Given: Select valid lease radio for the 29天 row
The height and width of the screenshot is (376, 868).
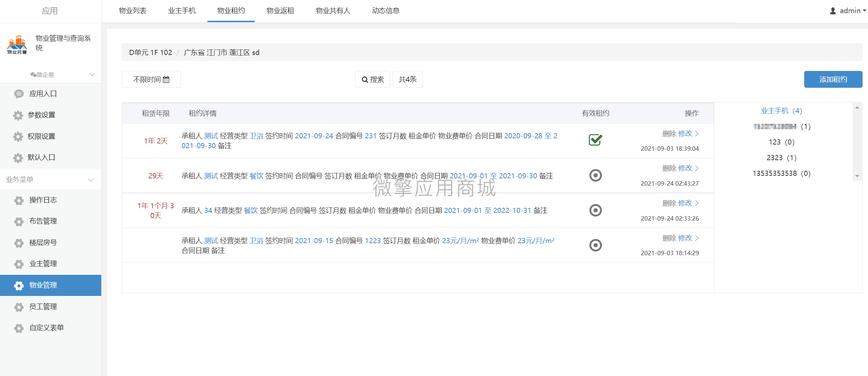Looking at the screenshot, I should point(595,175).
